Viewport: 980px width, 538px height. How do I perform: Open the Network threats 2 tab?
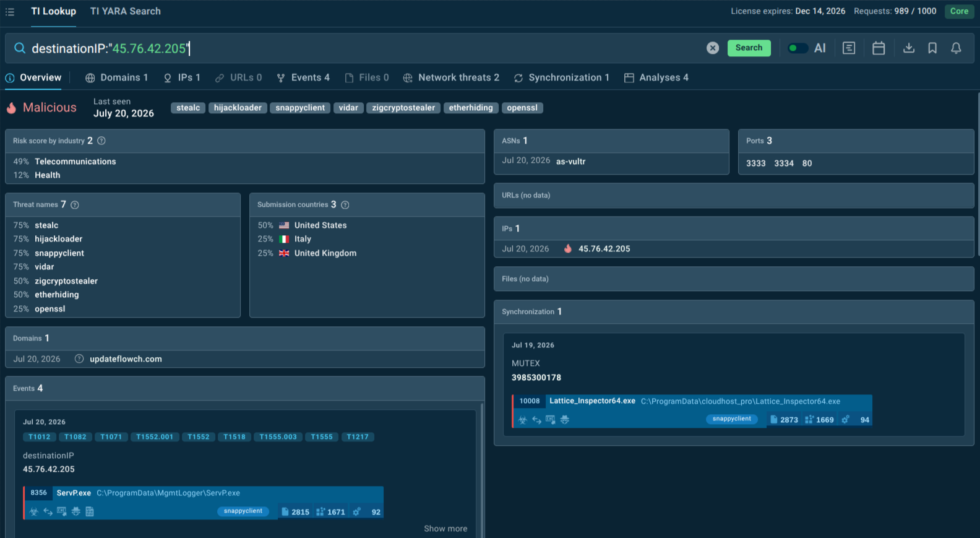(451, 77)
